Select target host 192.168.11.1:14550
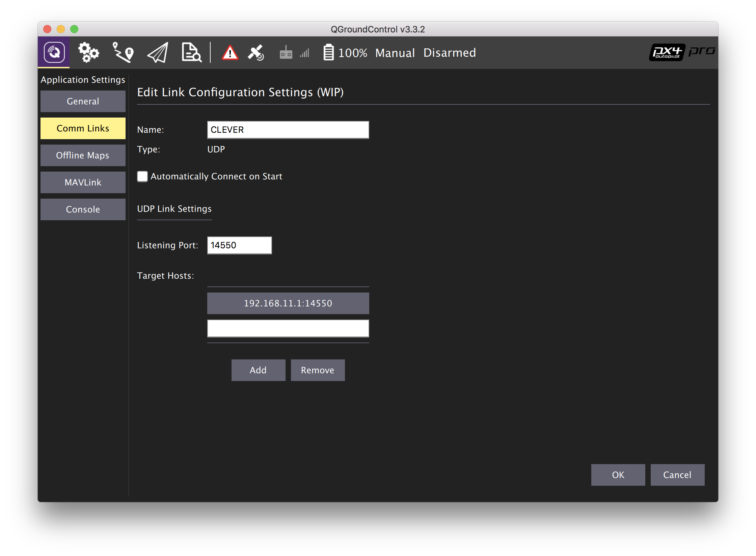This screenshot has height=556, width=756. [288, 303]
